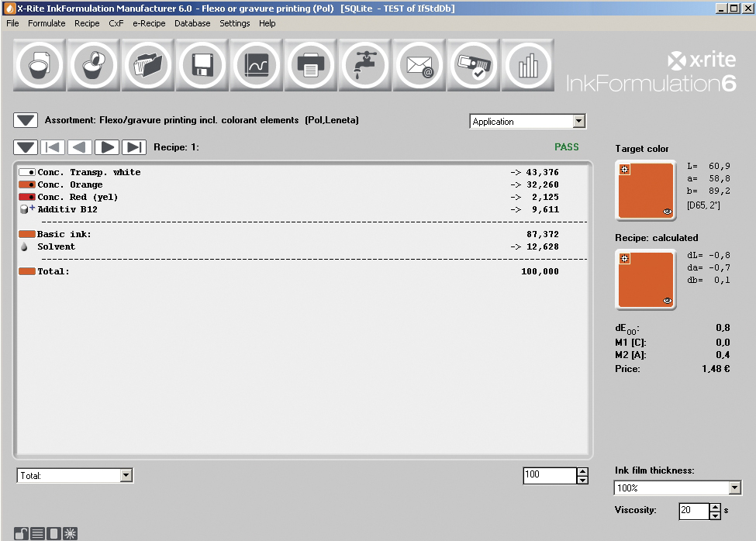Viewport: 756px width, 541px height.
Task: Open the spectral curve graph view
Action: [256, 65]
